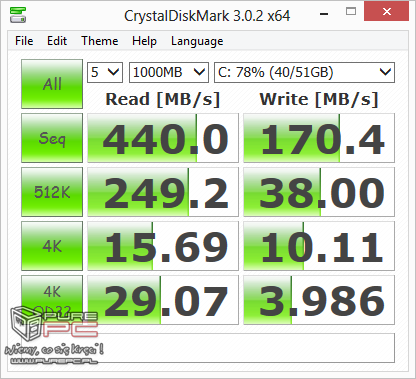Viewport: 416px width, 379px height.
Task: Click the CrystalDiskMark app icon in title bar
Action: coord(18,15)
